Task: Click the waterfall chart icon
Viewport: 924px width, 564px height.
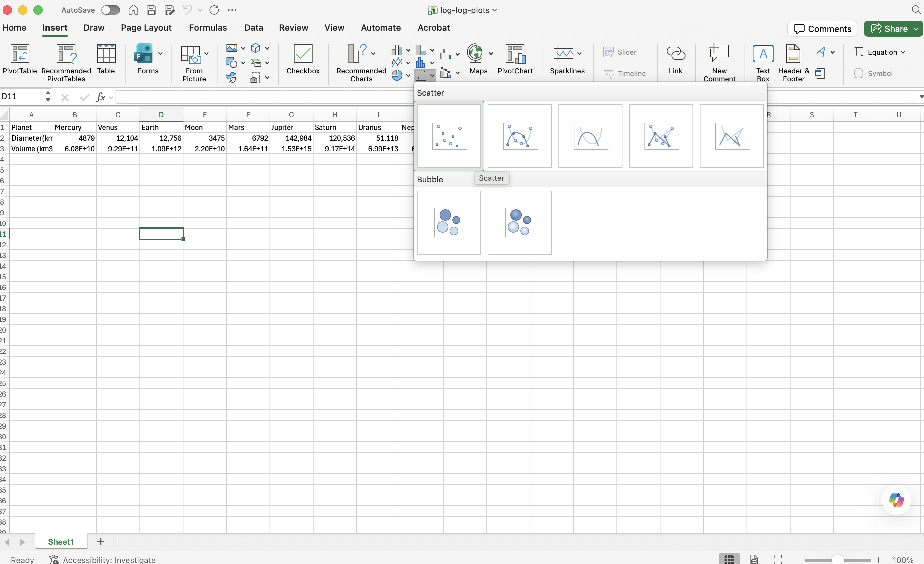Action: [446, 54]
